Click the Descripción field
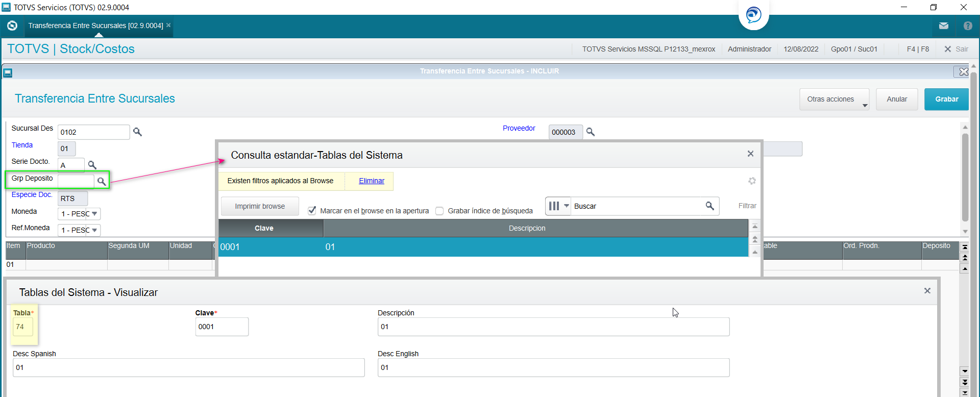The height and width of the screenshot is (397, 980). pos(553,327)
